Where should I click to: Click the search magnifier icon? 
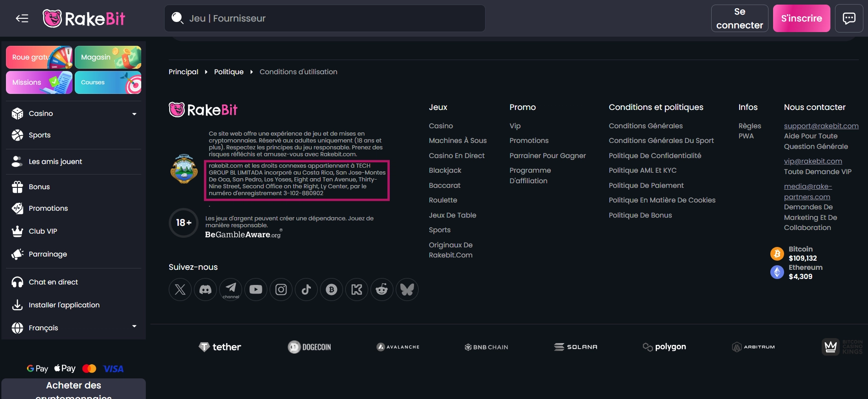[177, 18]
